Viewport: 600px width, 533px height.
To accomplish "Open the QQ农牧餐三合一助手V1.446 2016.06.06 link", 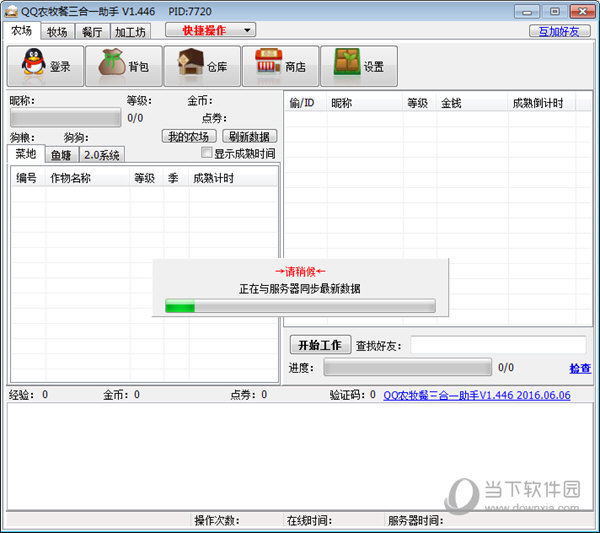I will point(477,395).
